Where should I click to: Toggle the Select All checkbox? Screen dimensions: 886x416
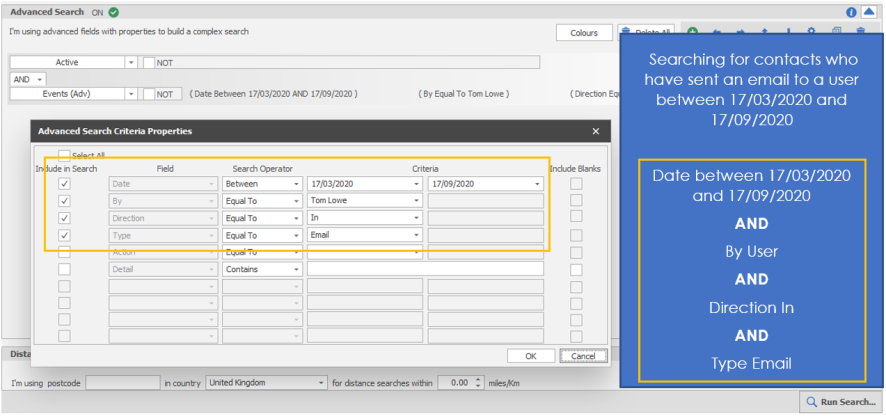(65, 156)
